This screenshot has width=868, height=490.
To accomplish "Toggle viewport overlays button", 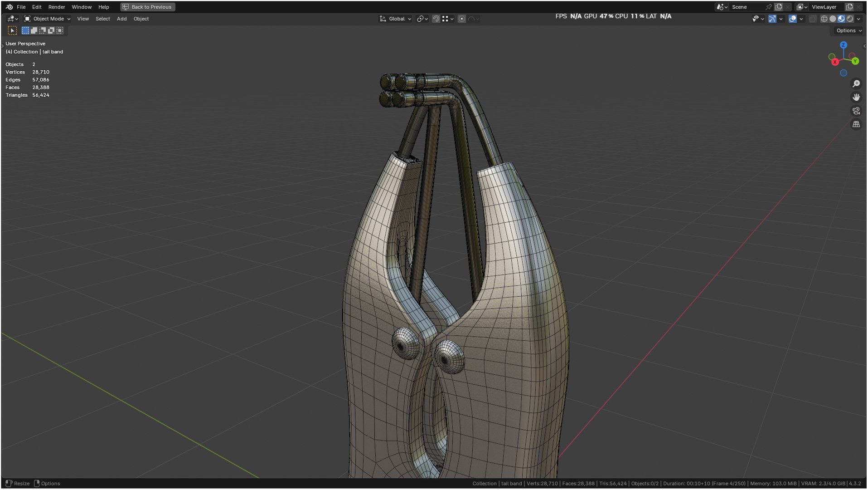I will coord(792,19).
